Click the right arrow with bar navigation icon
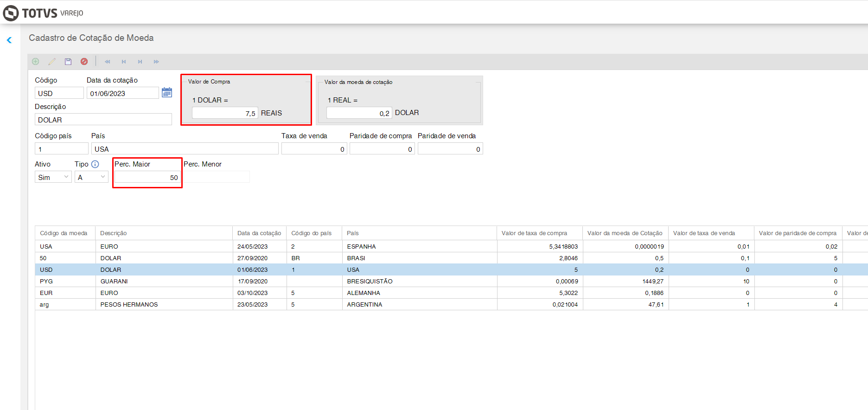Screen dimensions: 868x410 click(x=140, y=61)
